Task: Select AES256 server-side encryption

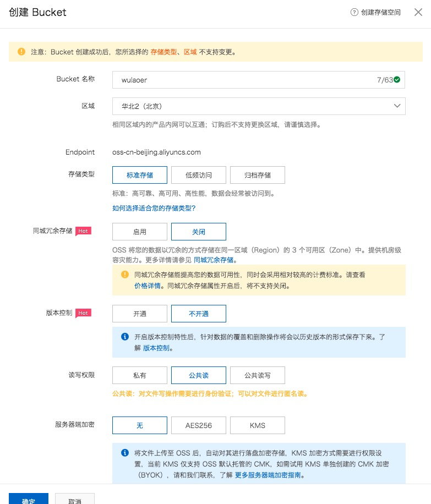Action: click(x=198, y=425)
